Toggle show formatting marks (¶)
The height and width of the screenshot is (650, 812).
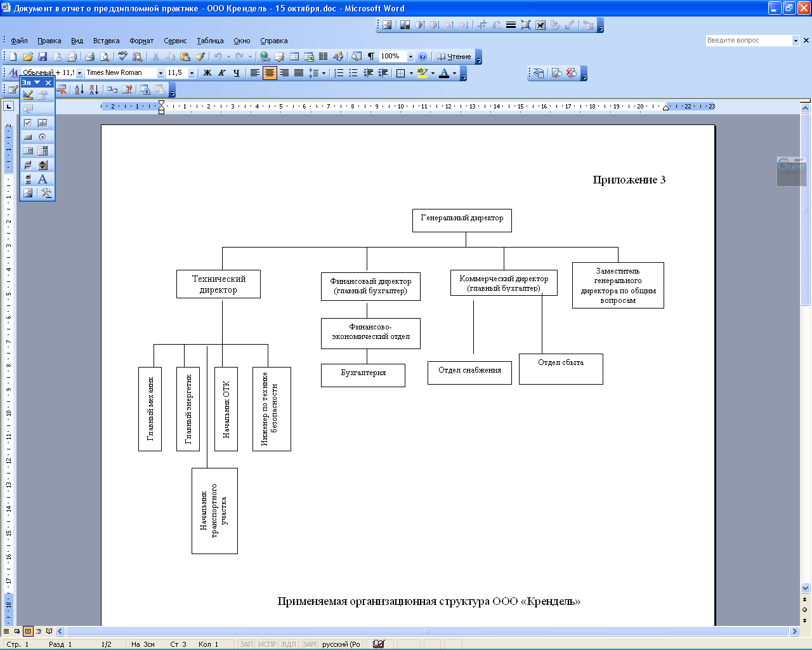(371, 56)
